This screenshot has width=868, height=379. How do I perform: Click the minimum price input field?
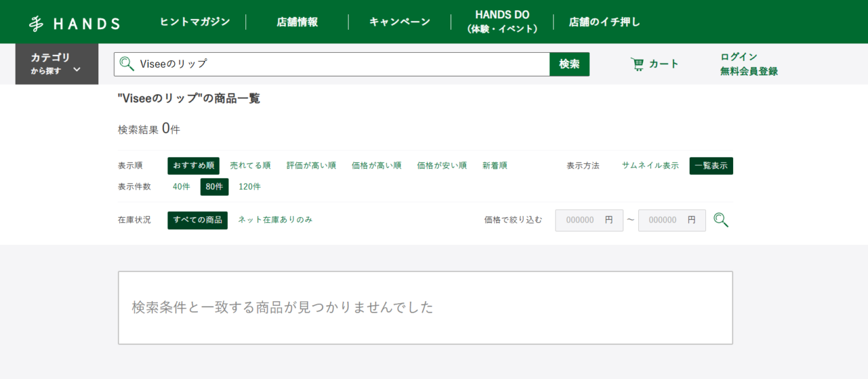589,220
